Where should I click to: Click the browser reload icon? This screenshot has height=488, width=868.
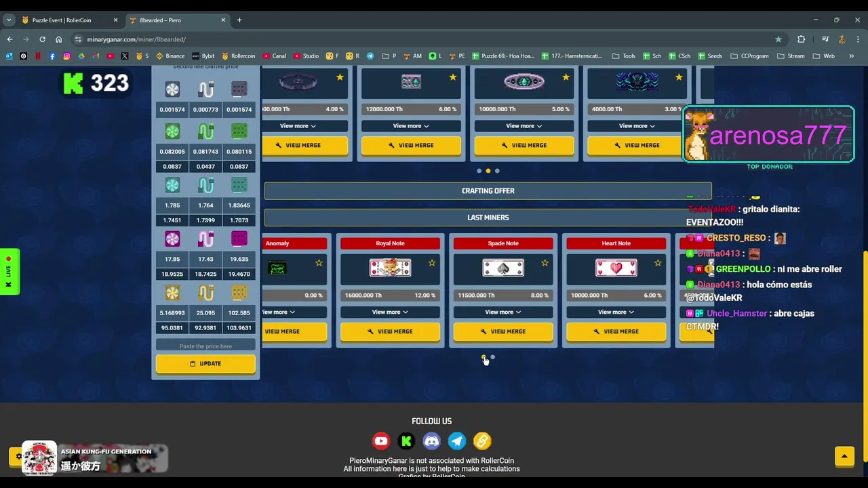pyautogui.click(x=42, y=39)
